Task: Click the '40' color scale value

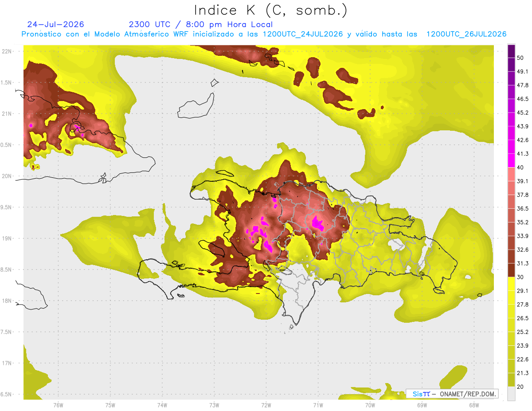Action: coord(520,168)
